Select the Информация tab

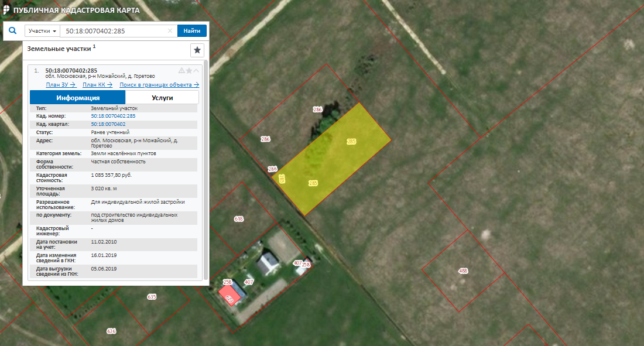[78, 98]
